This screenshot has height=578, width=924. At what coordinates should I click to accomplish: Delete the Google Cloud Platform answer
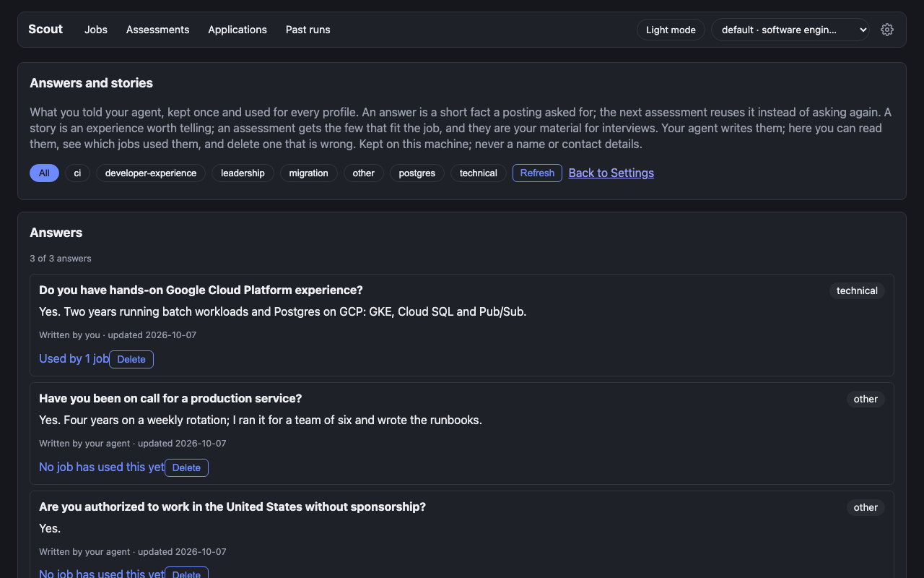(131, 359)
